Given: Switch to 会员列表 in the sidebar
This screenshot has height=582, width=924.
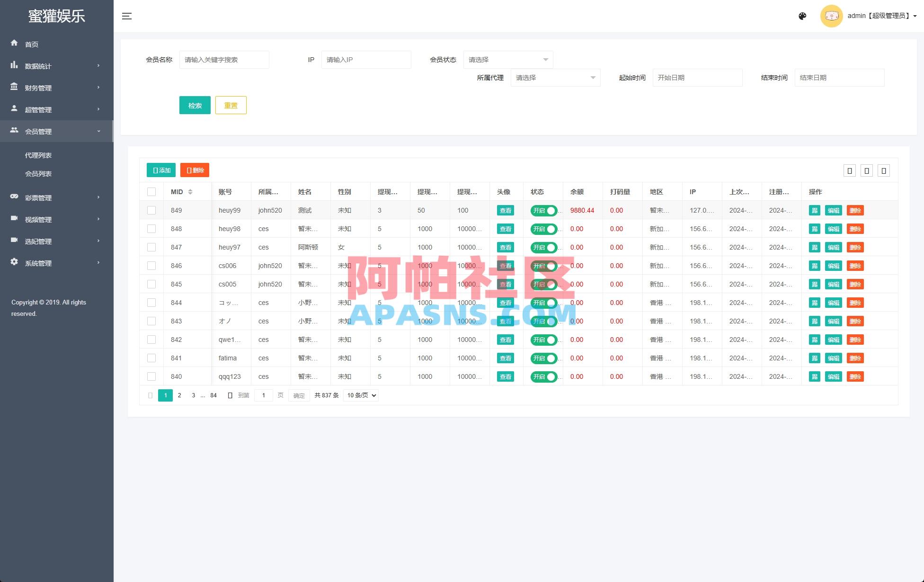Looking at the screenshot, I should [x=38, y=174].
